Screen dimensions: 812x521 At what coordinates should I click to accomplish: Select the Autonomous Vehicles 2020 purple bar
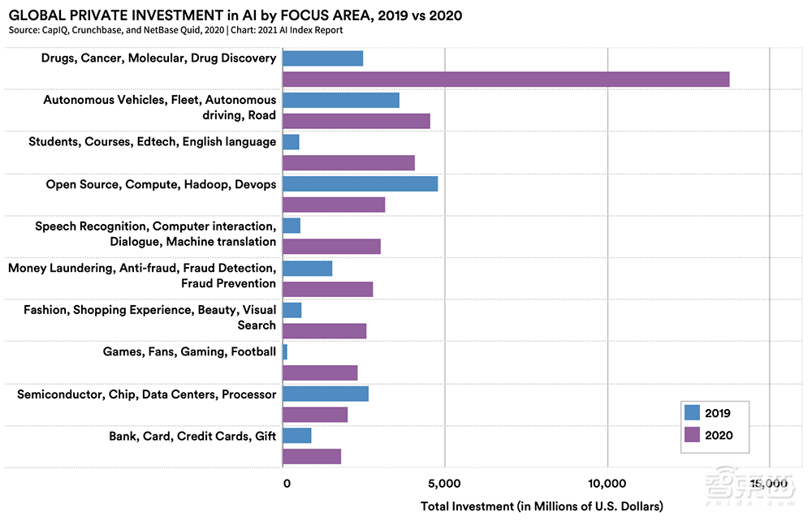tap(356, 121)
